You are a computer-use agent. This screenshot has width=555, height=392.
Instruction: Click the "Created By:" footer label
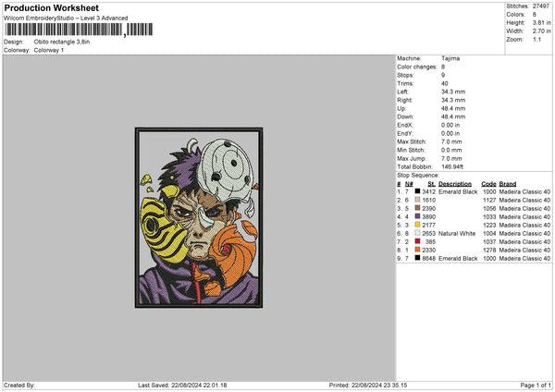19,385
